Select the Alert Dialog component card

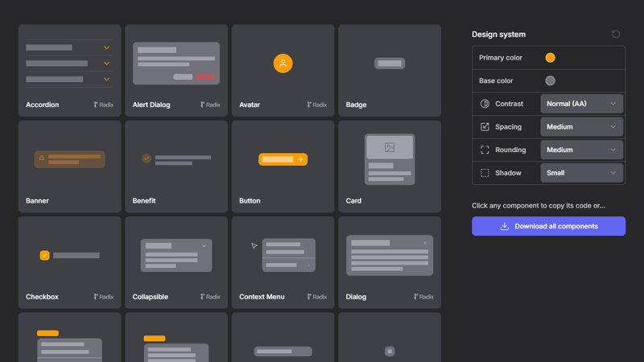[x=176, y=71]
